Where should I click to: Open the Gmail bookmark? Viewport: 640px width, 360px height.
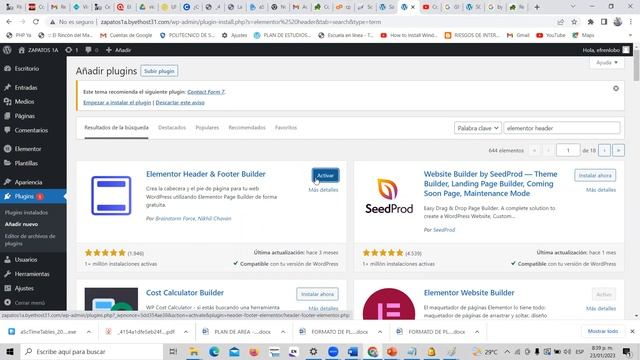click(518, 36)
